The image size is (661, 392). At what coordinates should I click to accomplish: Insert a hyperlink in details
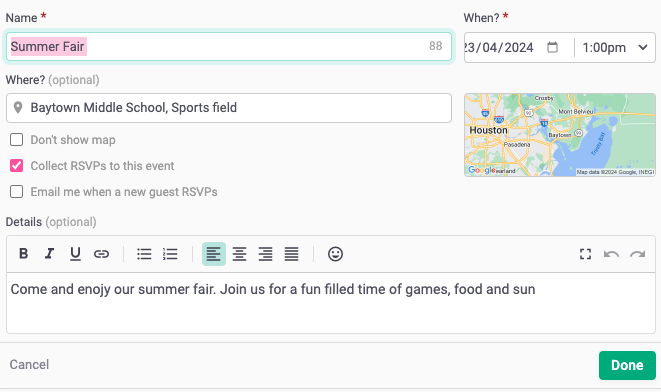(101, 254)
